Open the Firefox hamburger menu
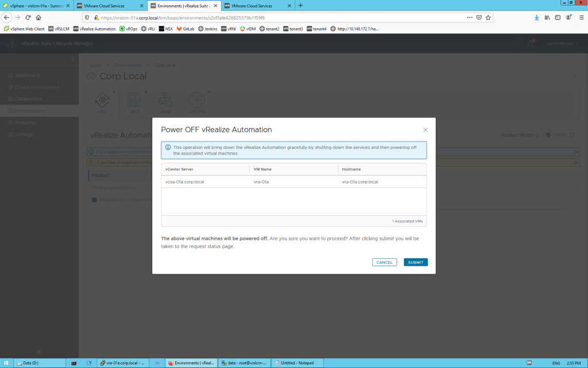The image size is (588, 368). point(581,18)
